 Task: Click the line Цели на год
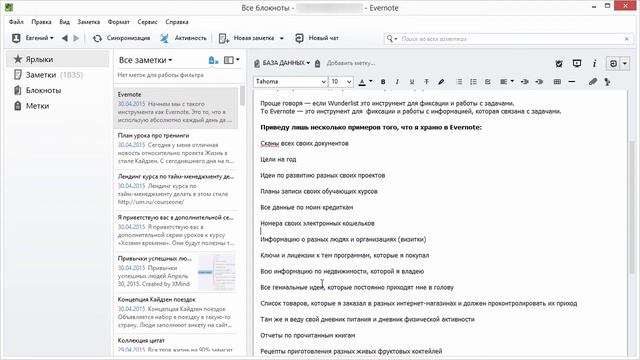(278, 160)
